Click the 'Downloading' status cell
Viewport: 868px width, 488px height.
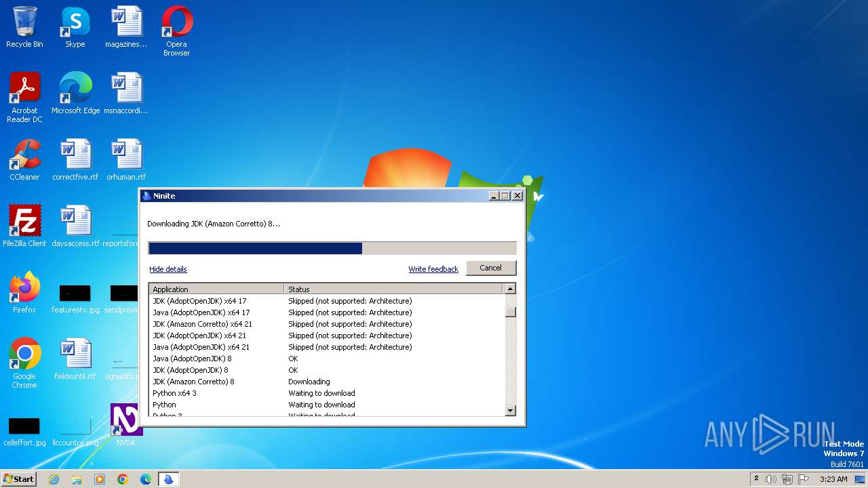pos(309,382)
